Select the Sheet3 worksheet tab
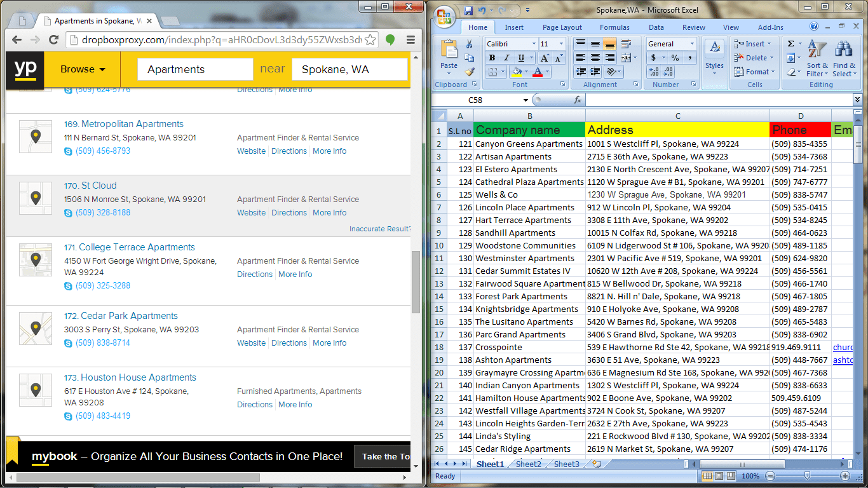The width and height of the screenshot is (868, 488). (566, 464)
